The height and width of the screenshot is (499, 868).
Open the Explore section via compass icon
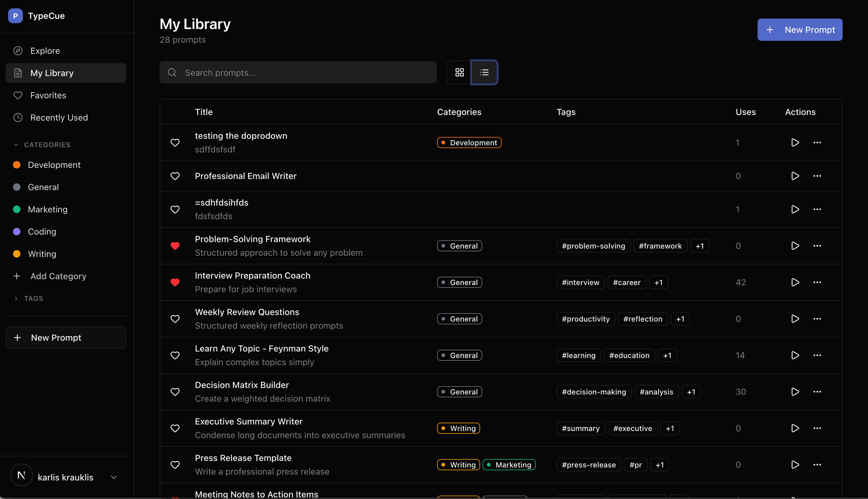pos(18,50)
